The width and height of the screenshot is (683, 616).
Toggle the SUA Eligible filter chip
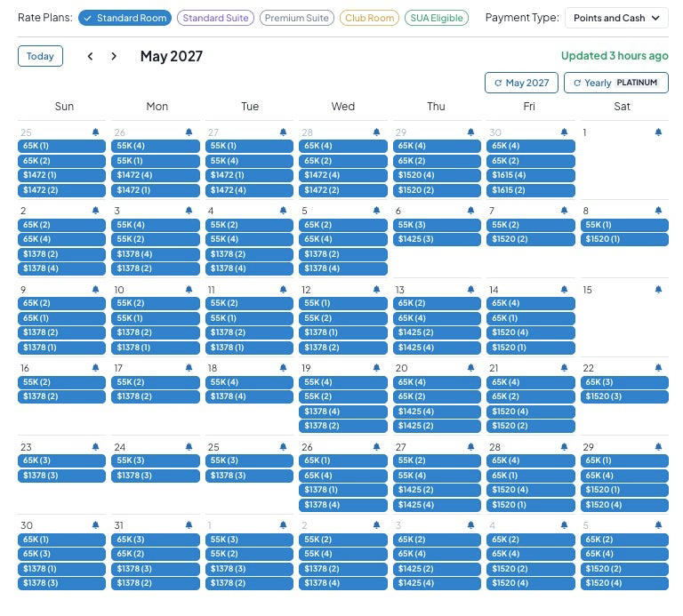tap(437, 18)
